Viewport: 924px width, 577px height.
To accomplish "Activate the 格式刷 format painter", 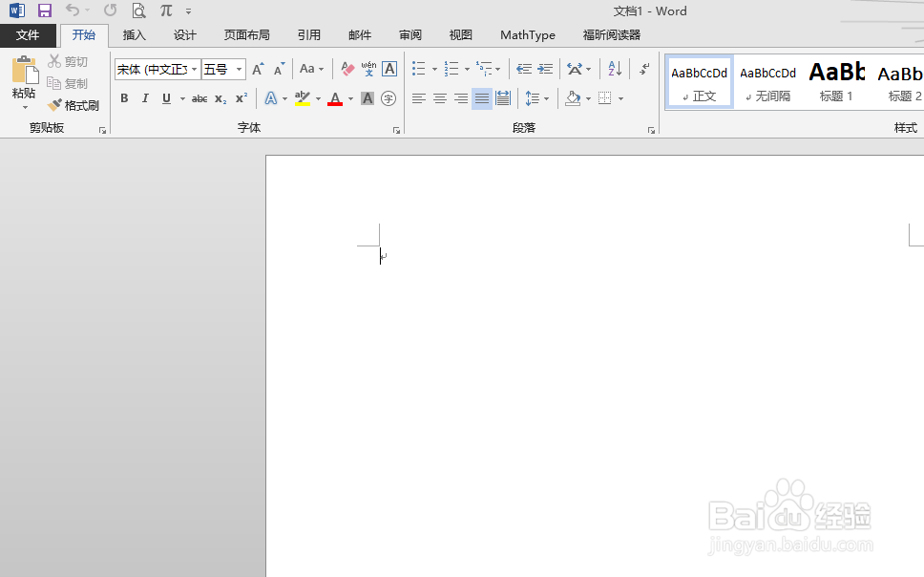I will (73, 105).
